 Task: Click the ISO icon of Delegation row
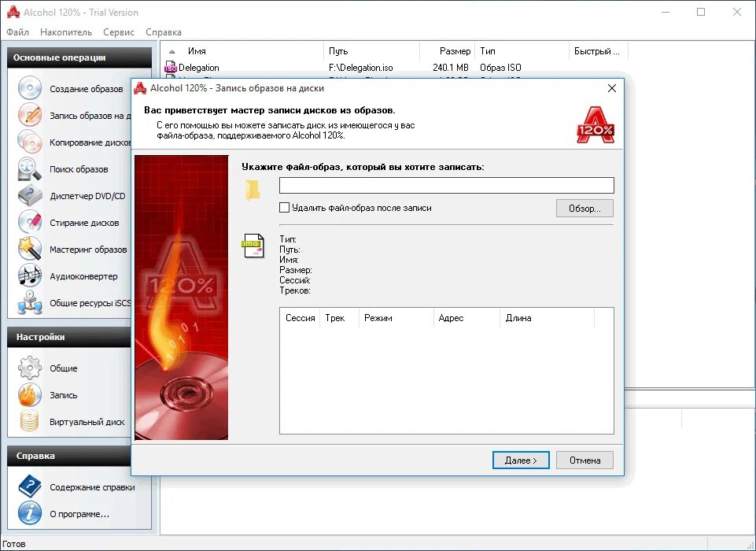[x=171, y=68]
